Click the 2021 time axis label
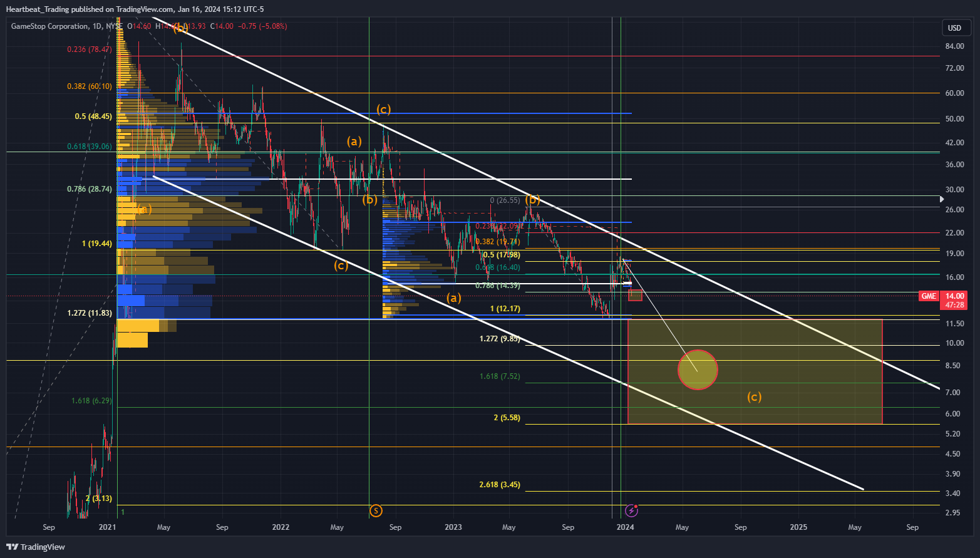Image resolution: width=980 pixels, height=558 pixels. (x=107, y=527)
